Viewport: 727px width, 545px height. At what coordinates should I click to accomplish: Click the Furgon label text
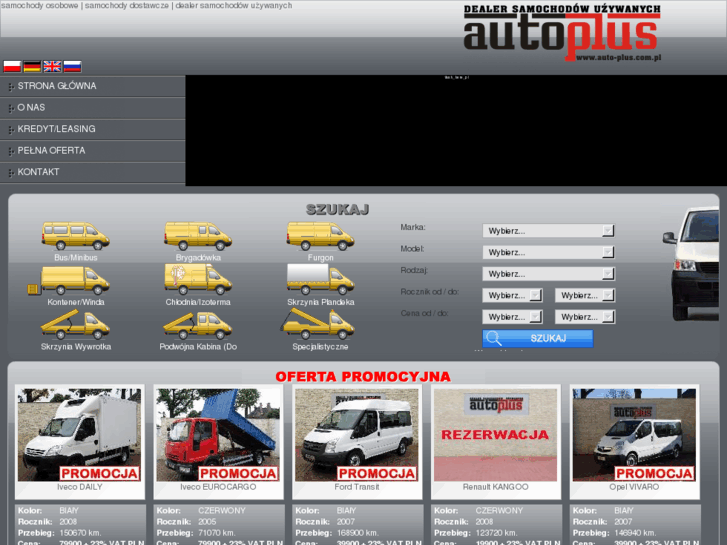(320, 257)
